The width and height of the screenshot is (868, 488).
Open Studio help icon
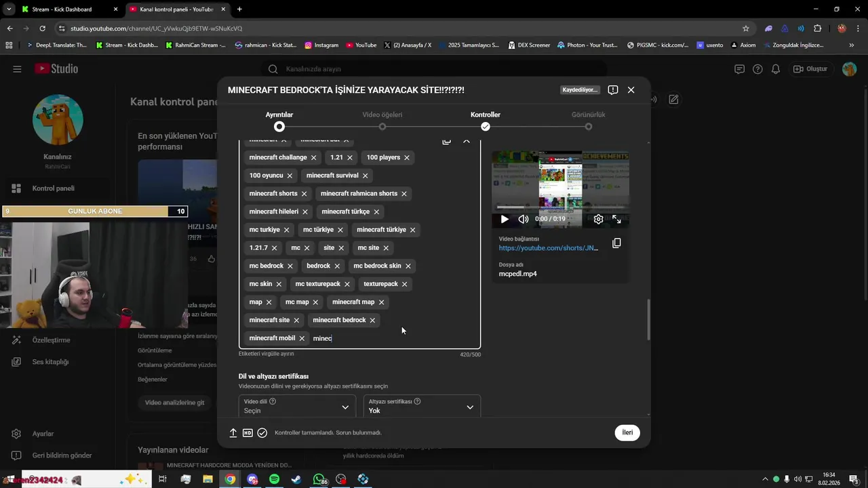(x=757, y=69)
